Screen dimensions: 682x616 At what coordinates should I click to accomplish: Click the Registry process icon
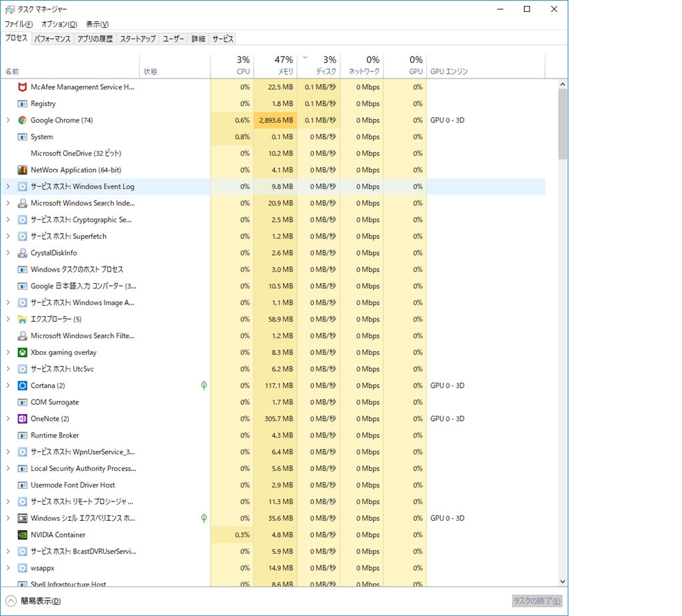22,103
